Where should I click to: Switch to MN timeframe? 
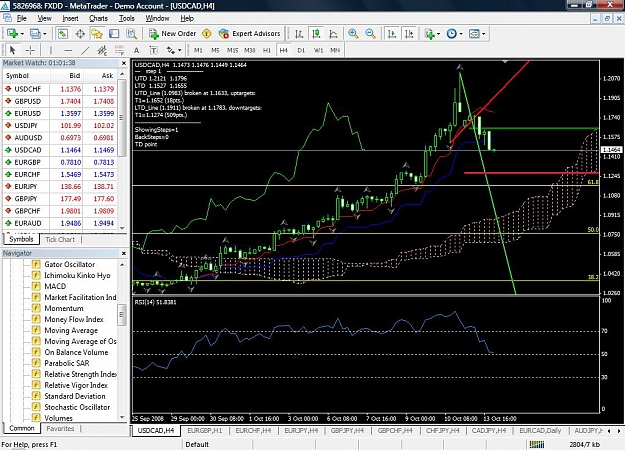tap(335, 50)
